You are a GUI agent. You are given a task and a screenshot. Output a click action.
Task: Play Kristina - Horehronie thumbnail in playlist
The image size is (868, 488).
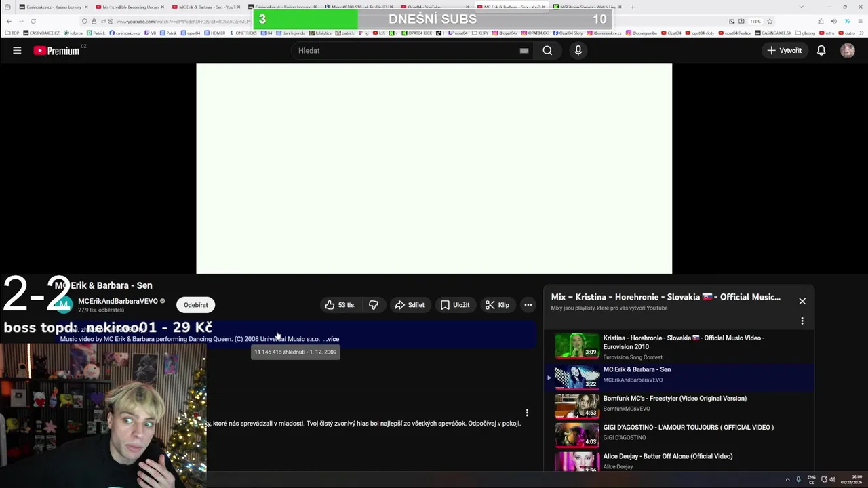click(x=576, y=345)
